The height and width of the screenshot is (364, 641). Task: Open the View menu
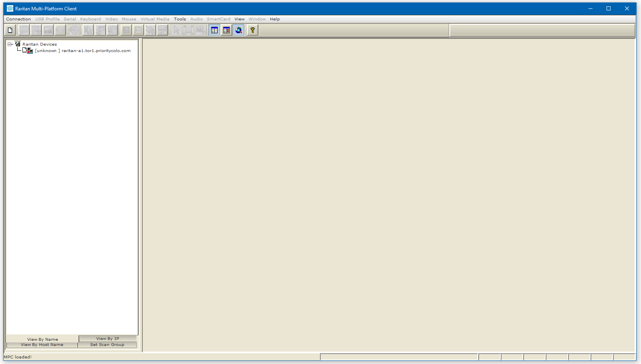239,19
